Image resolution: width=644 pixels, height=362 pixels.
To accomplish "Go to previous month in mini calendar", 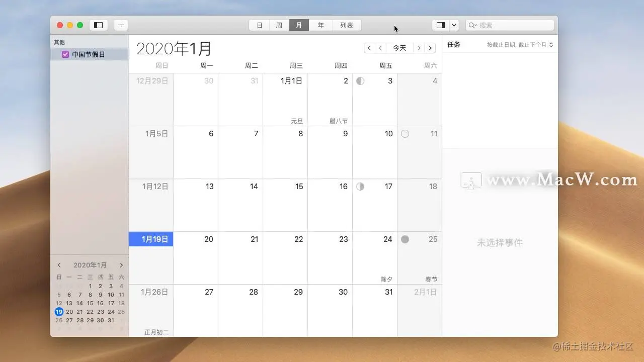I will pyautogui.click(x=59, y=265).
